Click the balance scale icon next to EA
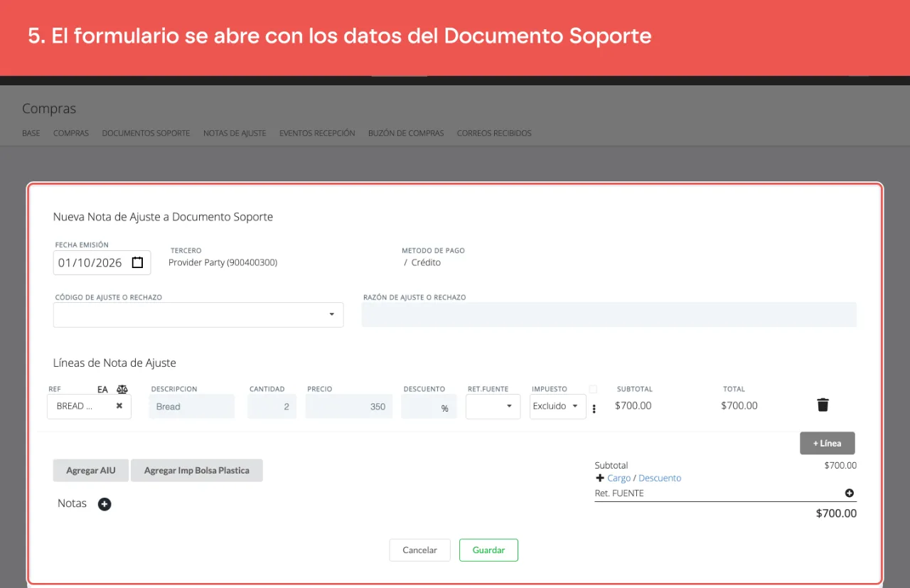This screenshot has width=910, height=588. click(x=122, y=390)
